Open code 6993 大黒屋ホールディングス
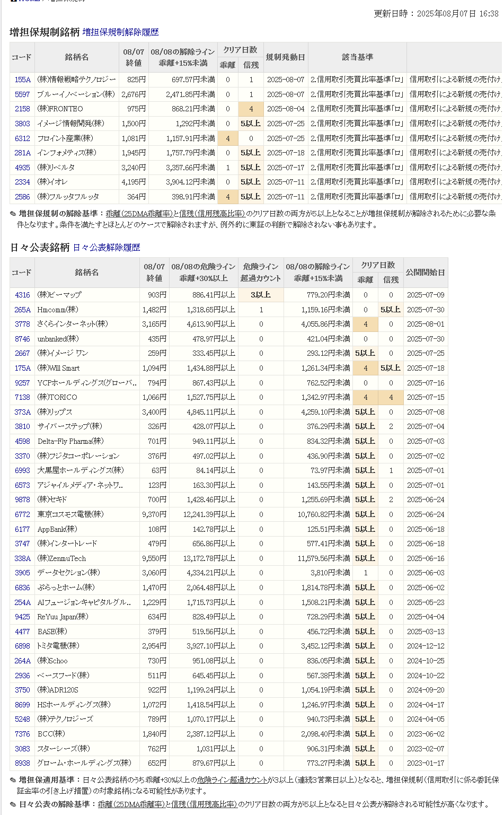The image size is (504, 815). click(22, 470)
